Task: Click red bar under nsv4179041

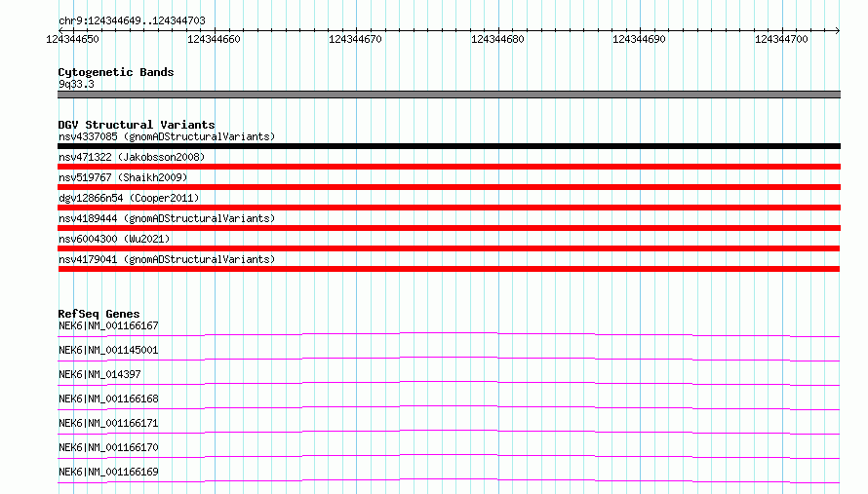Action: pyautogui.click(x=449, y=269)
